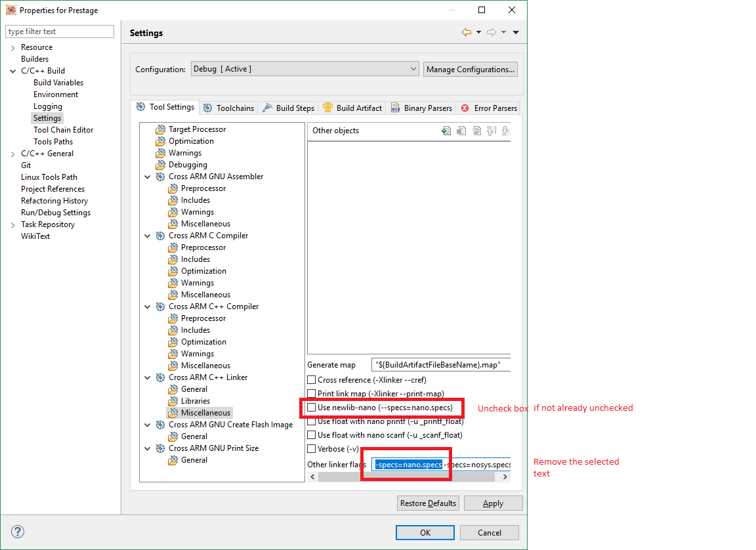Expand the Resource tree item
This screenshot has height=550, width=756.
point(13,47)
